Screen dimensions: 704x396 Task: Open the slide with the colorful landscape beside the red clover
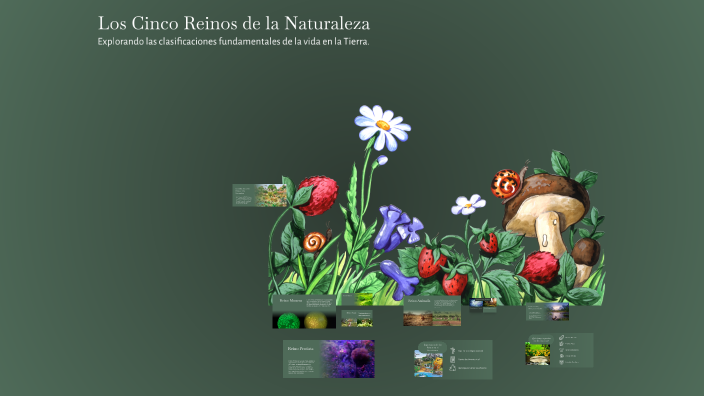click(260, 195)
